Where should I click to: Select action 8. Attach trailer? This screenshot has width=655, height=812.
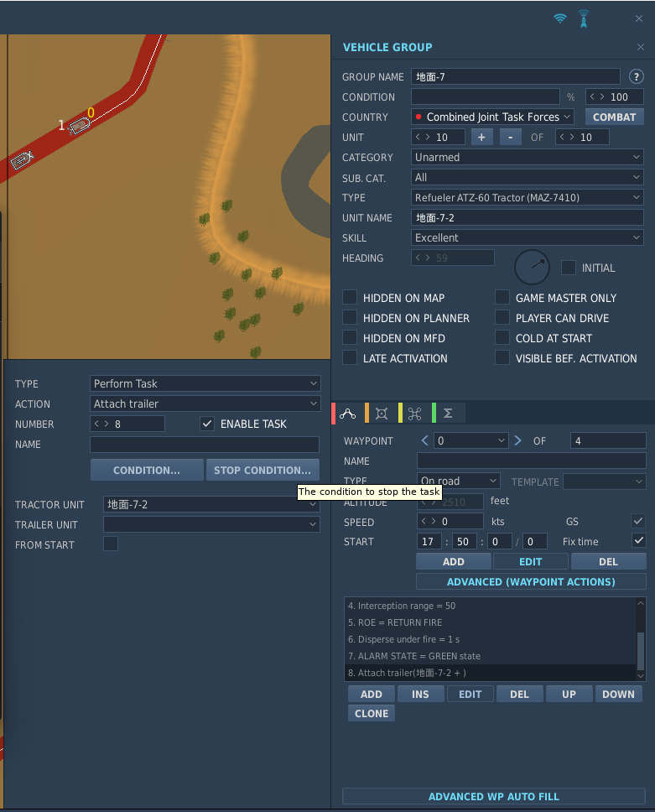490,673
